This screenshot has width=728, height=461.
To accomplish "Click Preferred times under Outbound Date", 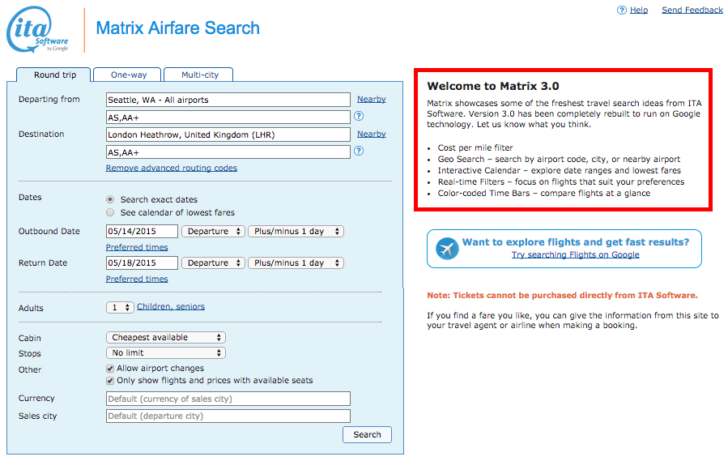I will [137, 247].
